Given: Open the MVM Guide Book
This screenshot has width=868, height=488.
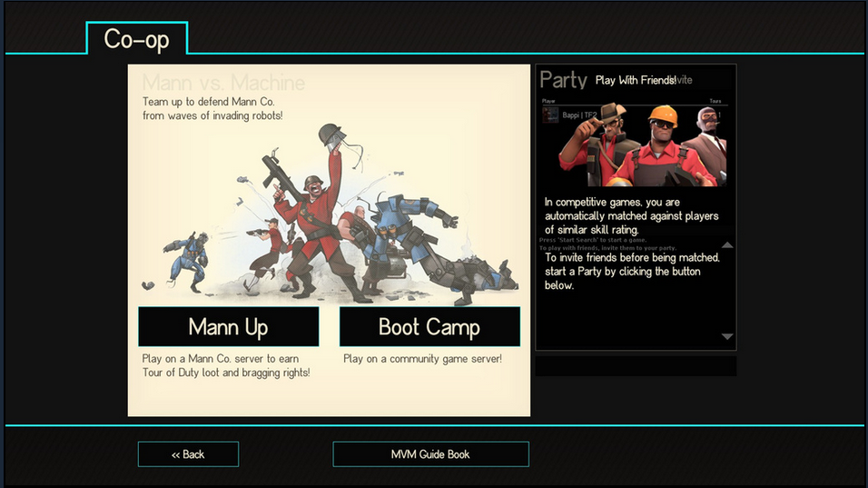Looking at the screenshot, I should (430, 454).
